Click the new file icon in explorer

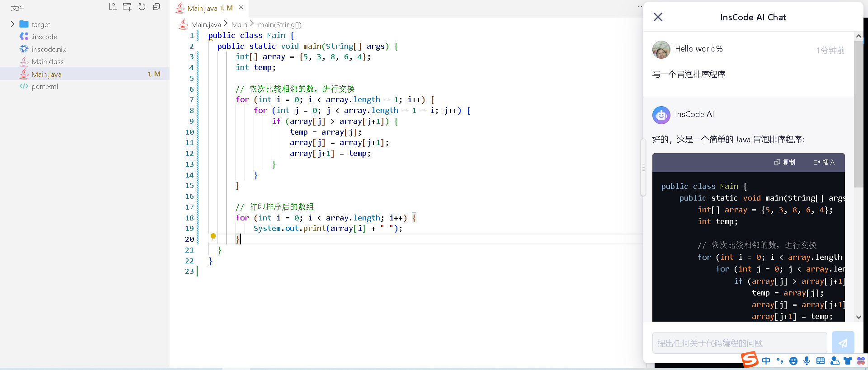[x=113, y=7]
